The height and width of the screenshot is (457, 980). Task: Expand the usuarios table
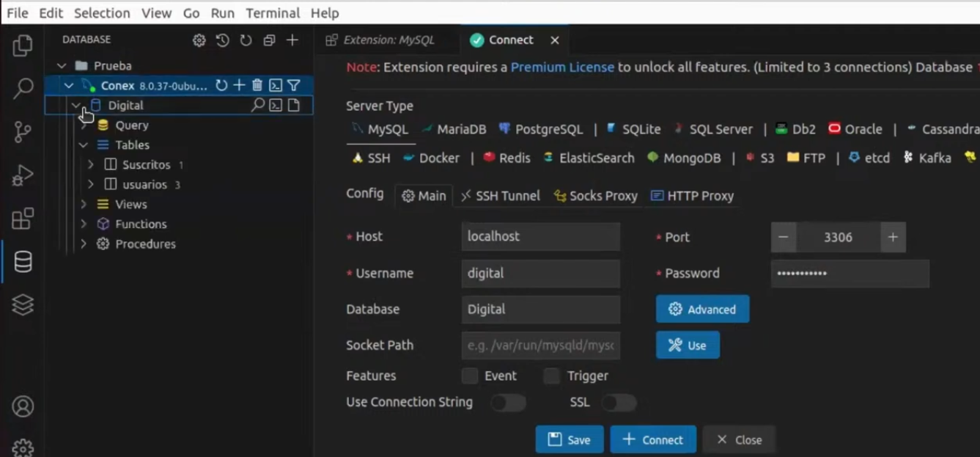pyautogui.click(x=91, y=185)
